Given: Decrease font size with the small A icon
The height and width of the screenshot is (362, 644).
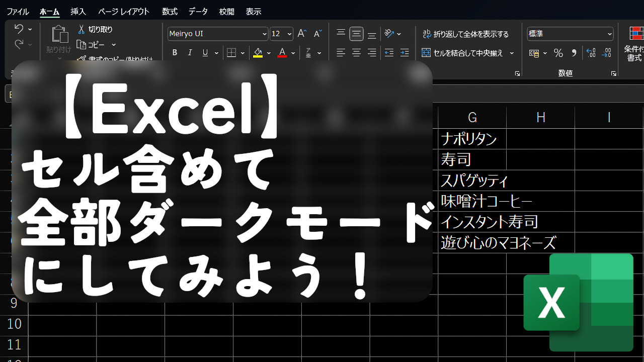Looking at the screenshot, I should tap(317, 34).
